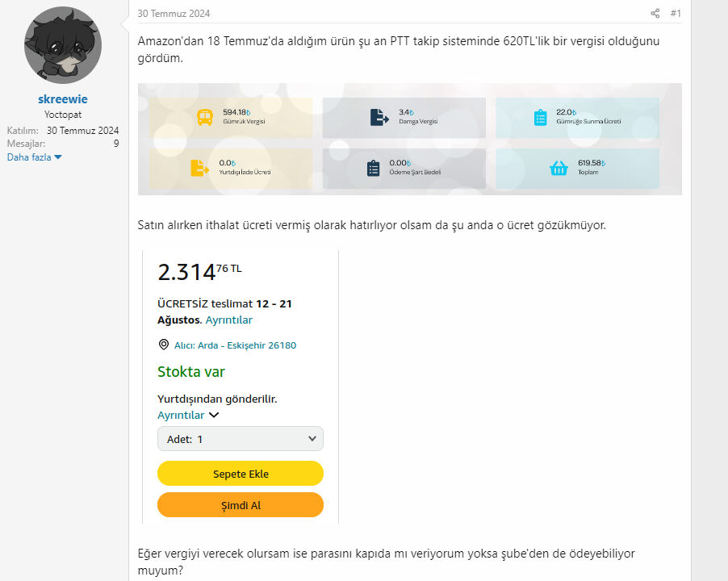The width and height of the screenshot is (728, 581).
Task: Click the Şimdi Al button
Action: pyautogui.click(x=241, y=504)
